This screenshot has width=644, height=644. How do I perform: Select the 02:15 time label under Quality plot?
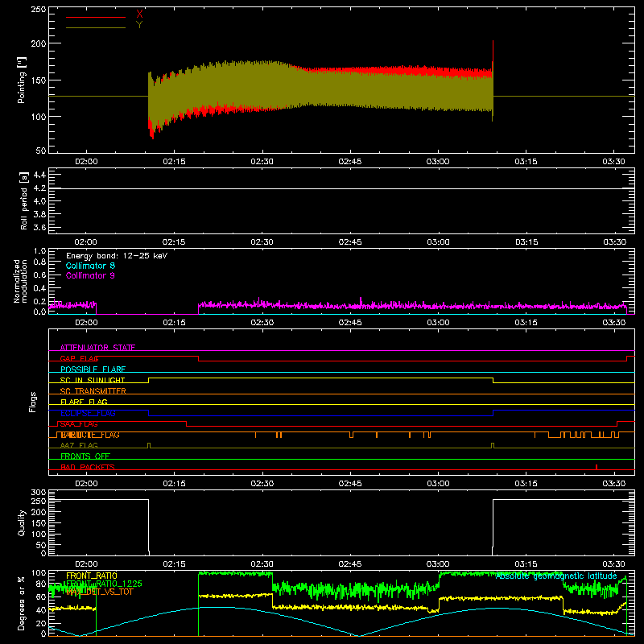pyautogui.click(x=174, y=564)
